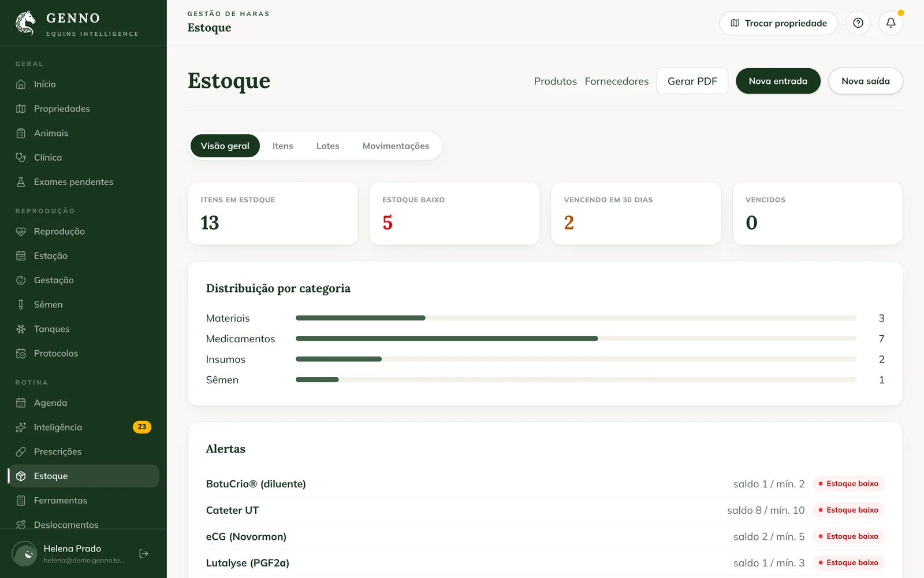Click the Nova saída button
Image resolution: width=924 pixels, height=578 pixels.
coord(866,81)
